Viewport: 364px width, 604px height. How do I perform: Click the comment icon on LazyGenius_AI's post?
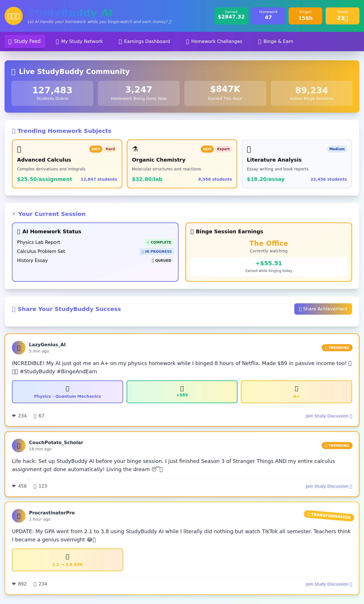click(36, 416)
